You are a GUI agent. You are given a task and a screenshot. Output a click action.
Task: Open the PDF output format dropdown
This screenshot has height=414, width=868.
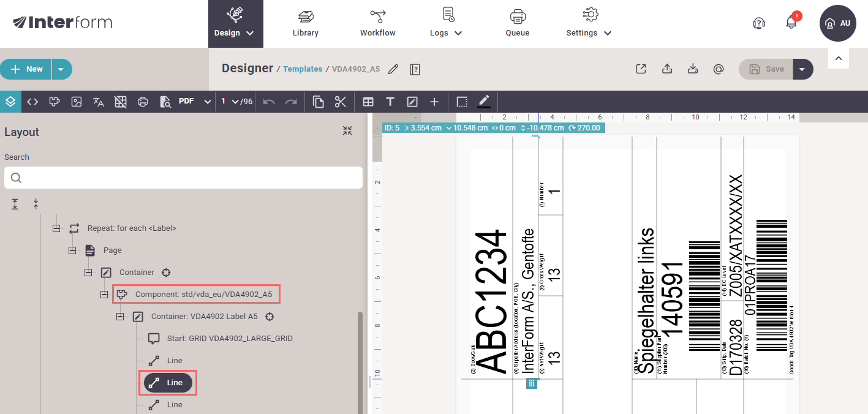pos(194,102)
